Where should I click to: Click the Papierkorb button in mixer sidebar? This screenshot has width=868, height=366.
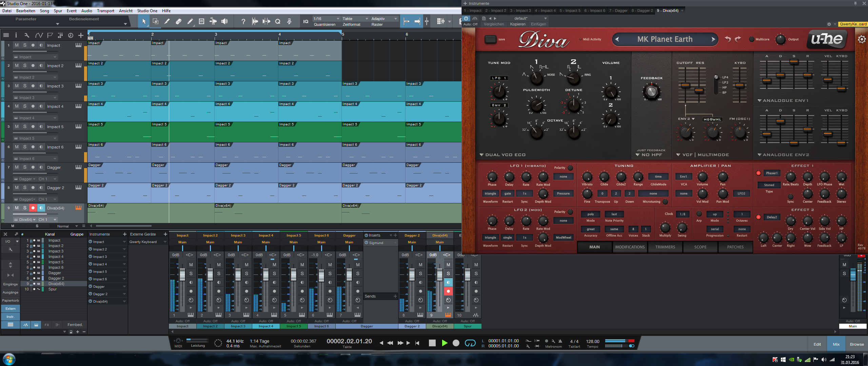point(11,301)
